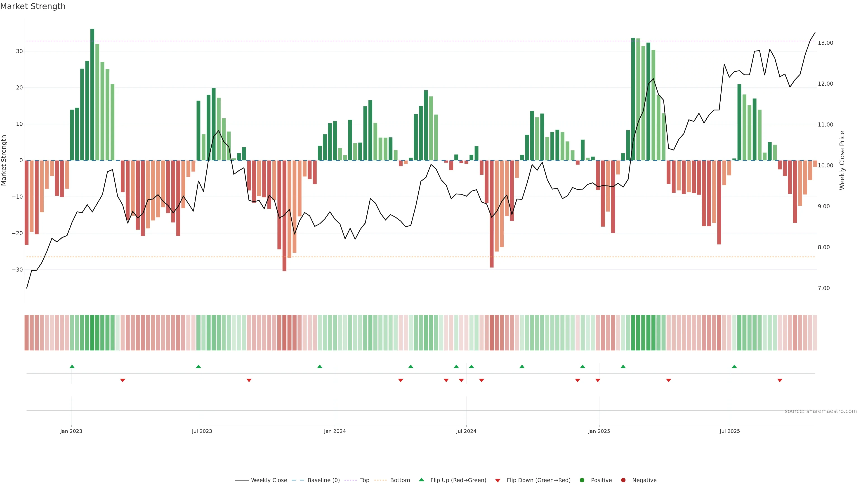The width and height of the screenshot is (868, 488).
Task: Click darkest green heatmap strip cell in 2025
Action: pos(633,332)
